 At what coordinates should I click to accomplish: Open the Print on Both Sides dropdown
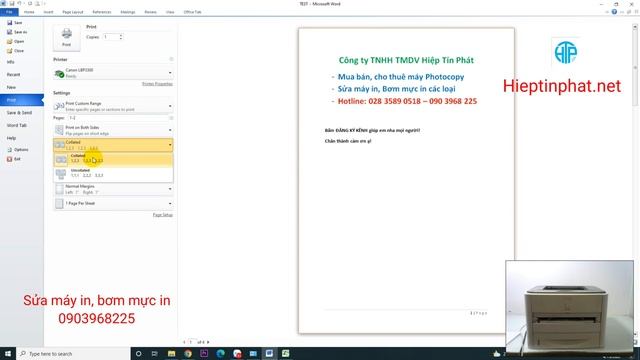click(x=113, y=130)
